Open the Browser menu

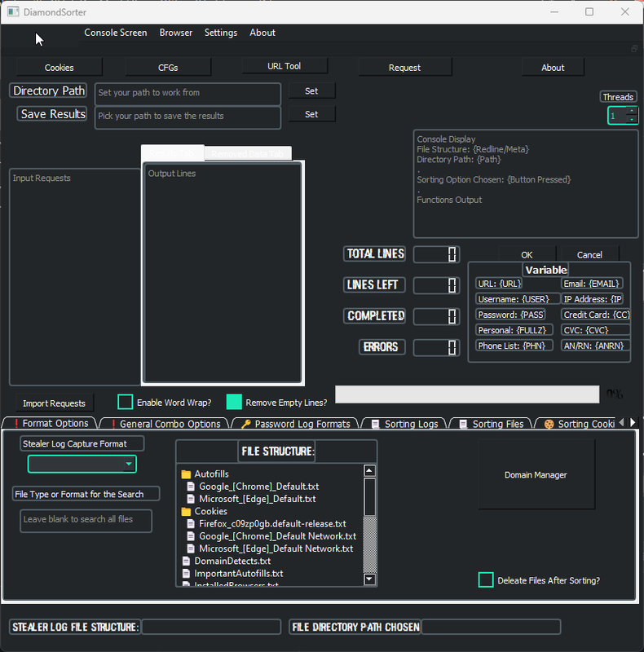(x=175, y=33)
